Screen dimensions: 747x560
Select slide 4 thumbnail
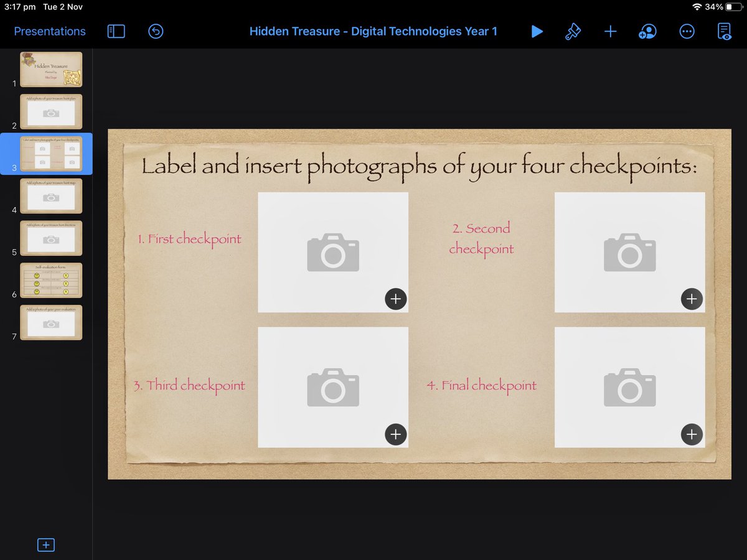[x=51, y=196]
